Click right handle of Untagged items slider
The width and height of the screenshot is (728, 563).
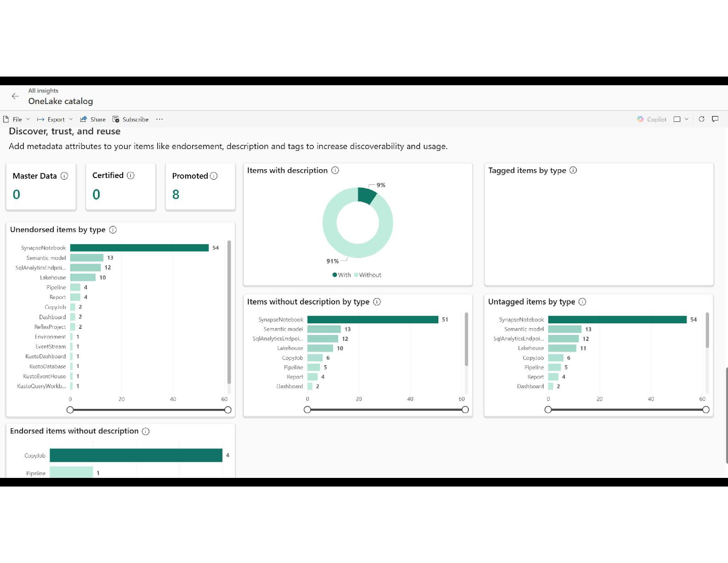point(706,410)
